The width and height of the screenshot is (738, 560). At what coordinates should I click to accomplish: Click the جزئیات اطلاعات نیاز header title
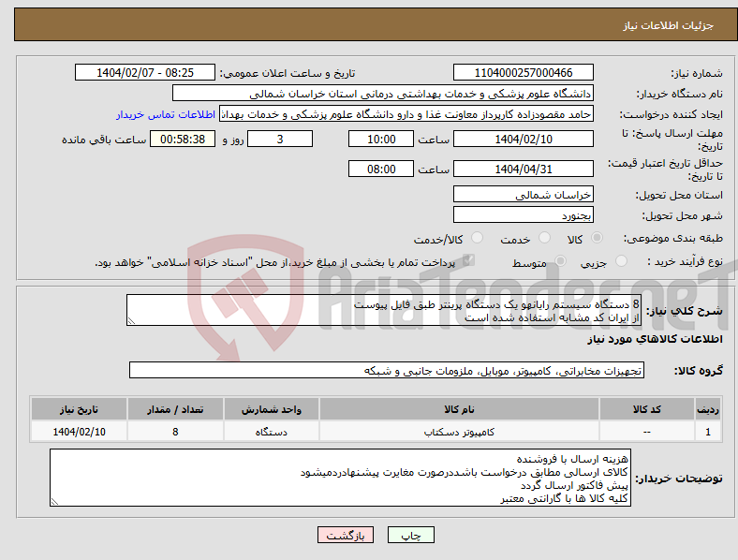tap(669, 25)
